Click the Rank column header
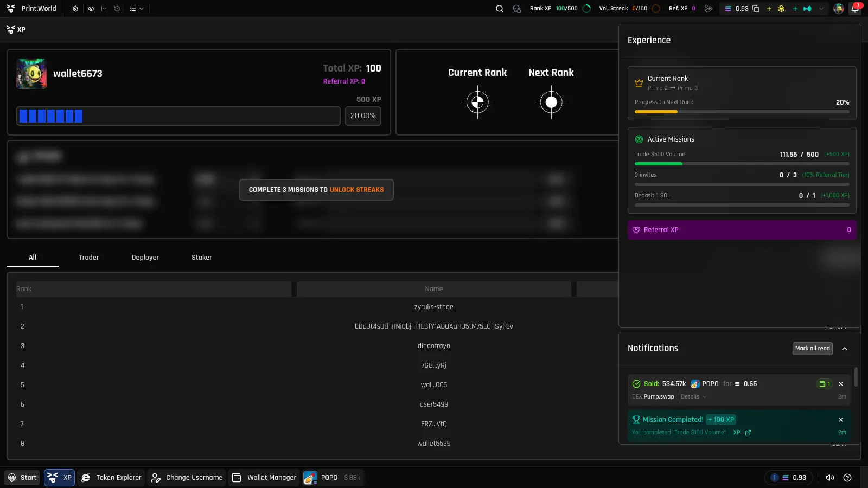Viewport: 868px width, 488px height. tap(154, 289)
